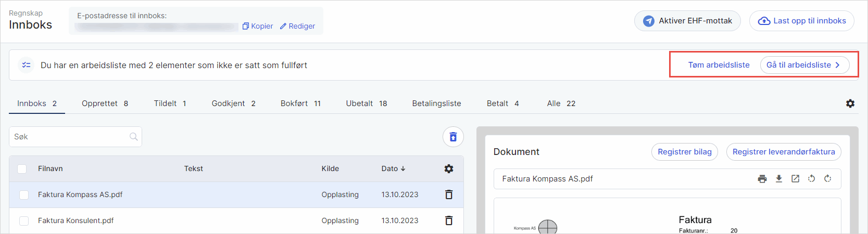Open tab settings gear icon
The width and height of the screenshot is (868, 234).
(x=850, y=103)
